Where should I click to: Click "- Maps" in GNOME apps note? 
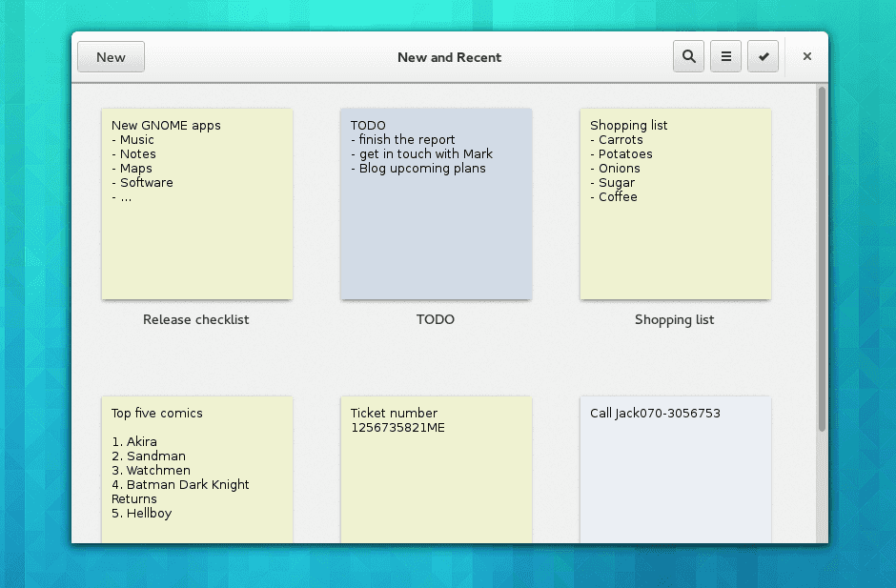132,169
